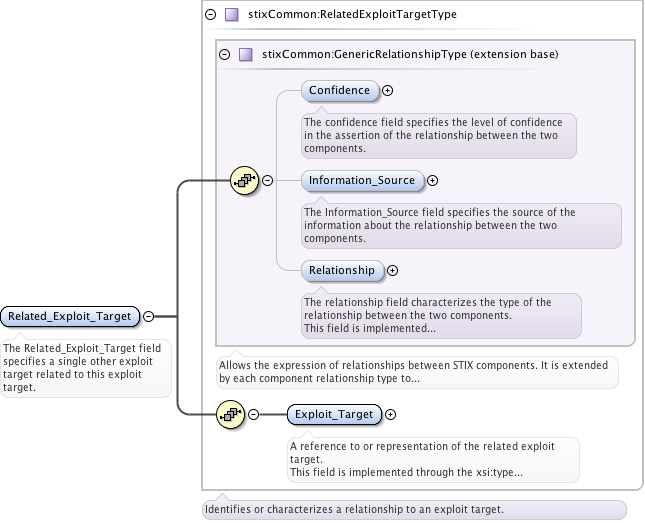Select the Related_Exploit_Target element node
Viewport: 645px width, 523px height.
[70, 316]
